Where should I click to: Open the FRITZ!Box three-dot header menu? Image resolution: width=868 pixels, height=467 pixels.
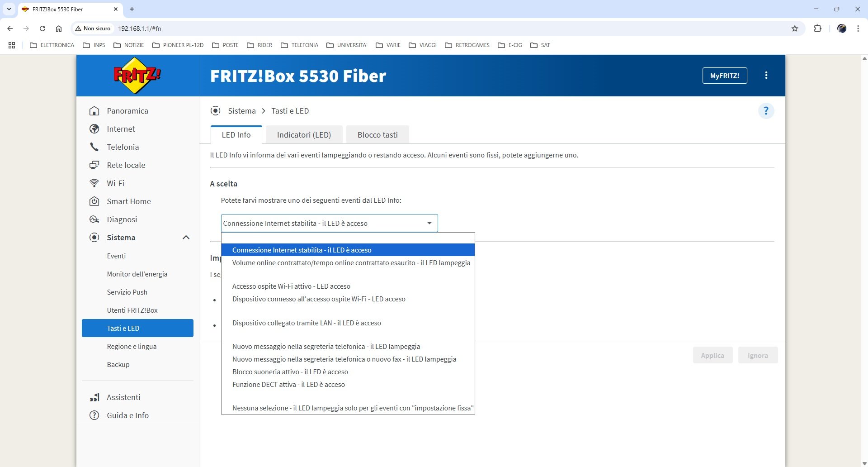tap(766, 76)
